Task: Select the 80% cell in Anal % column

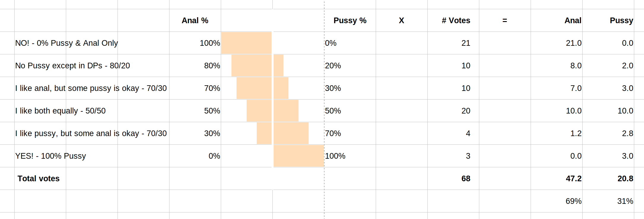Action: 212,66
